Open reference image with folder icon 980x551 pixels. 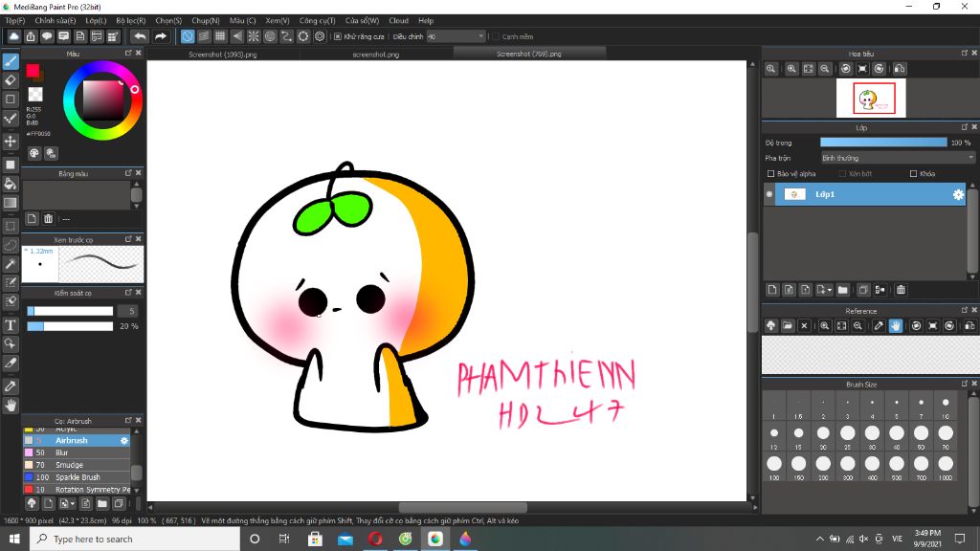point(788,325)
